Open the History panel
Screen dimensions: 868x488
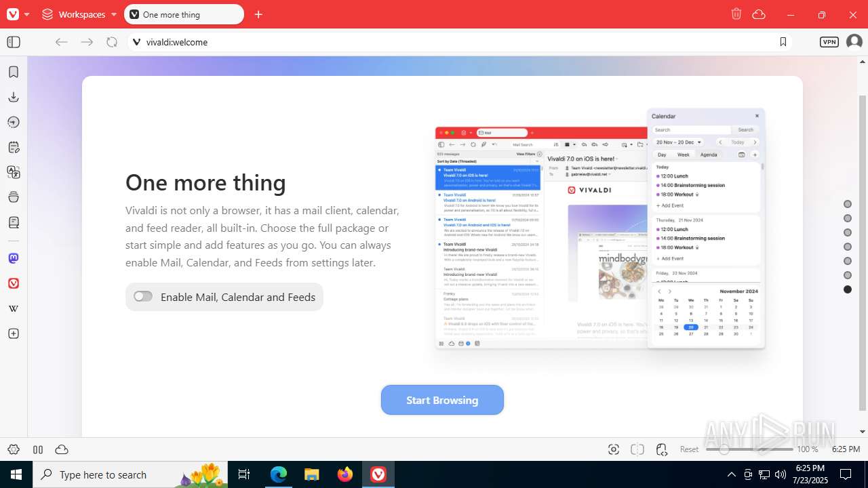[x=14, y=122]
